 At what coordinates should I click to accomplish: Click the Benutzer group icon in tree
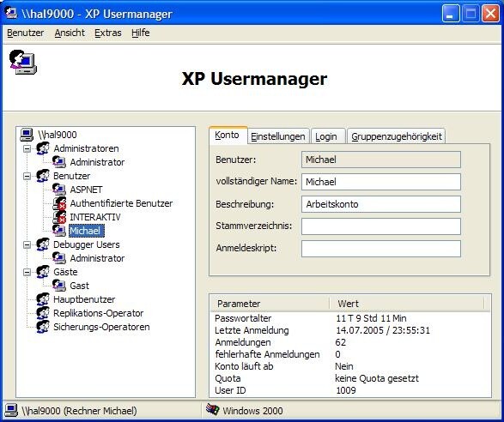(x=43, y=176)
